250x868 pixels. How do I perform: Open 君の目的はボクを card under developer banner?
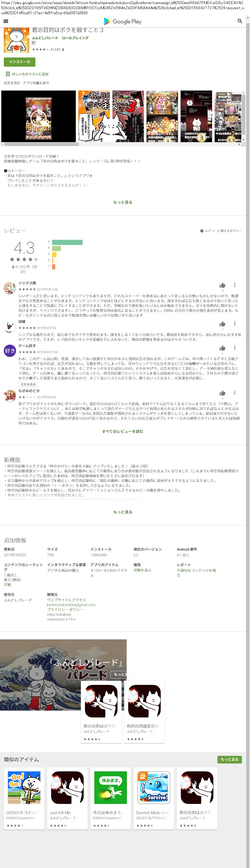coord(101,712)
